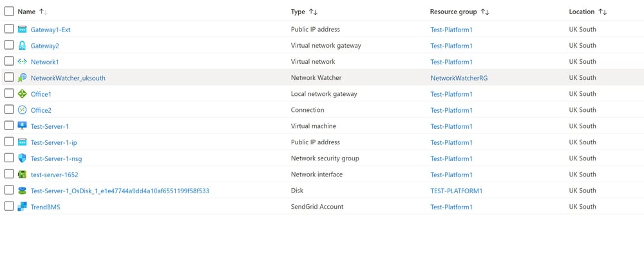Click the Type column header
This screenshot has height=257, width=644.
click(x=298, y=12)
